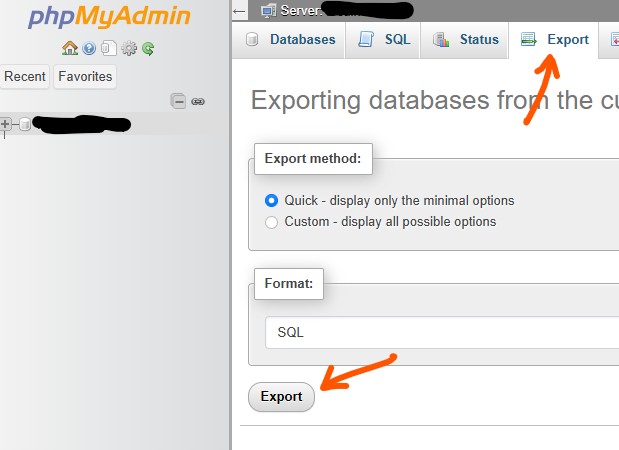Click the database cylinder icon in tree
The height and width of the screenshot is (450, 619).
coord(25,124)
